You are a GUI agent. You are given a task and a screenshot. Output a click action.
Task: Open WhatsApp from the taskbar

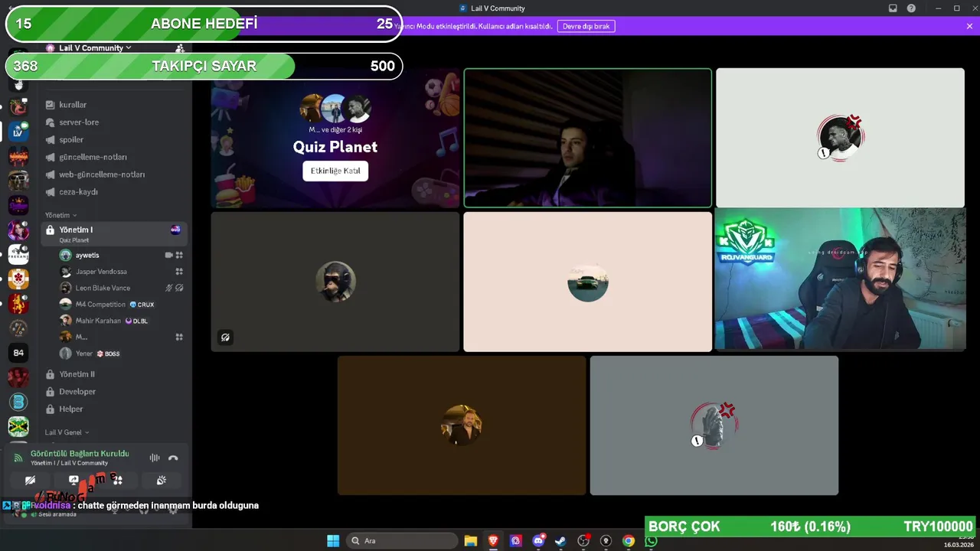coord(651,541)
